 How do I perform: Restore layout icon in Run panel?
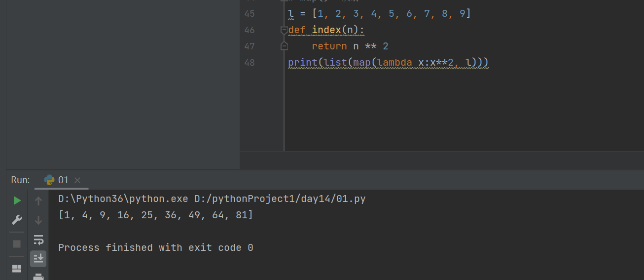point(17,269)
